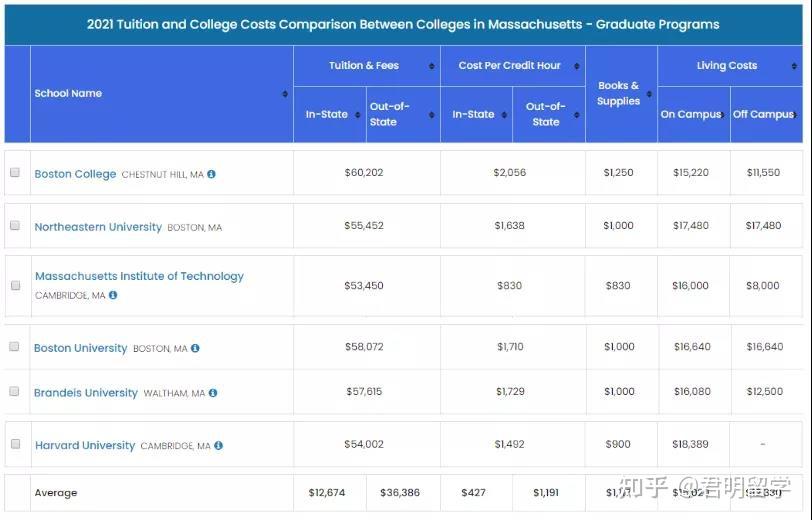Sort by School Name arrow icon
Viewport: 812px width, 520px height.
285,94
